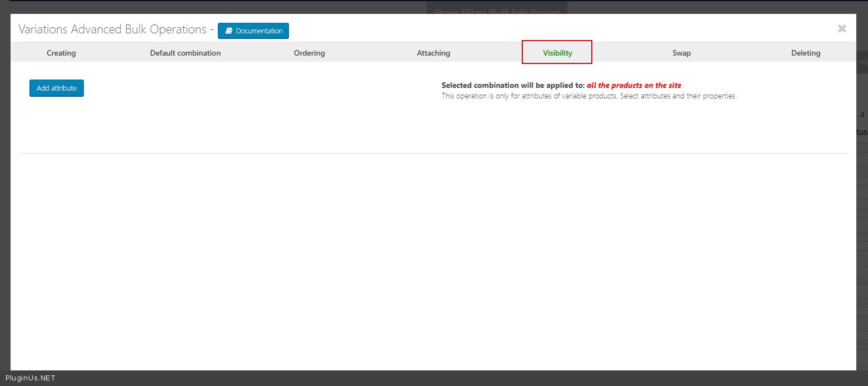Click the 'all the products on the site' text
This screenshot has width=868, height=386.
tap(634, 85)
